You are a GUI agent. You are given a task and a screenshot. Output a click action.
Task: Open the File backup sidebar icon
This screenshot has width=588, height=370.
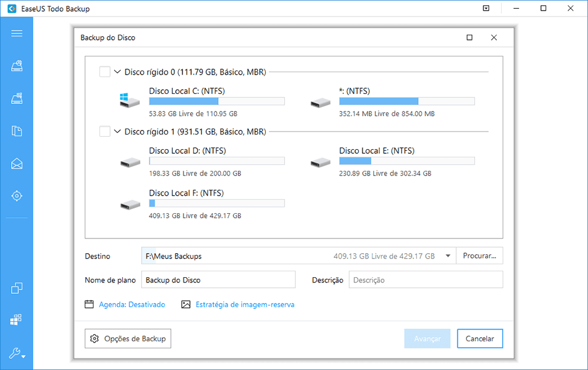16,131
